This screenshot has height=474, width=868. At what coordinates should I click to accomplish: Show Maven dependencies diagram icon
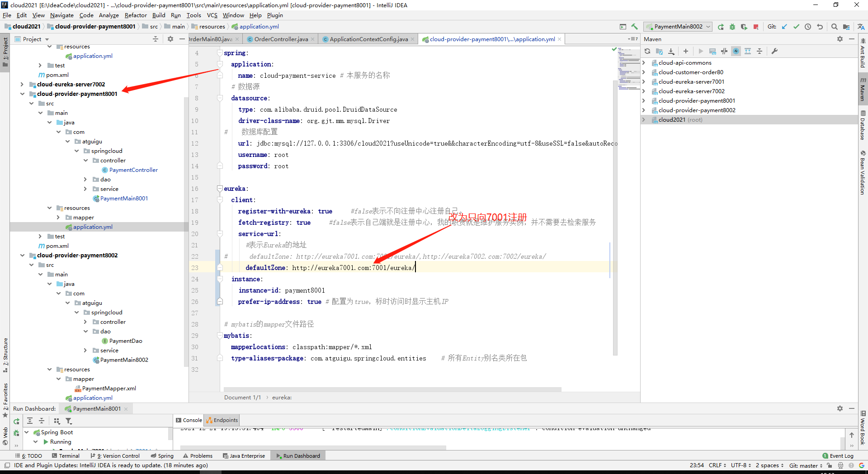click(x=748, y=51)
